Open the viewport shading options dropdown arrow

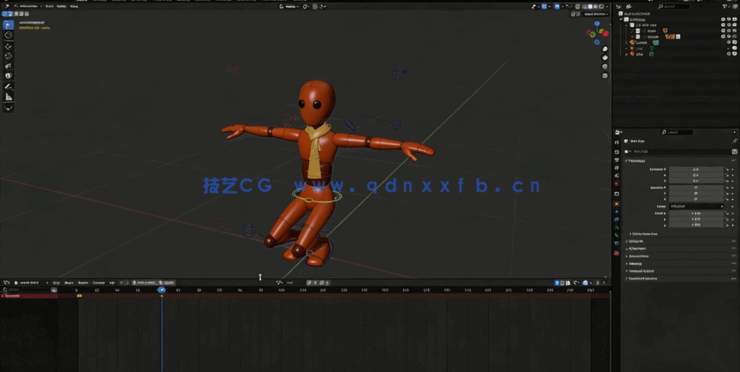607,7
